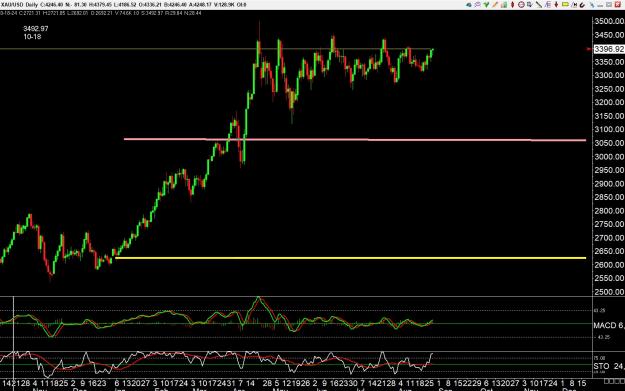The height and width of the screenshot is (391, 625).
Task: Click the 10-18 date text
Action: 32,37
